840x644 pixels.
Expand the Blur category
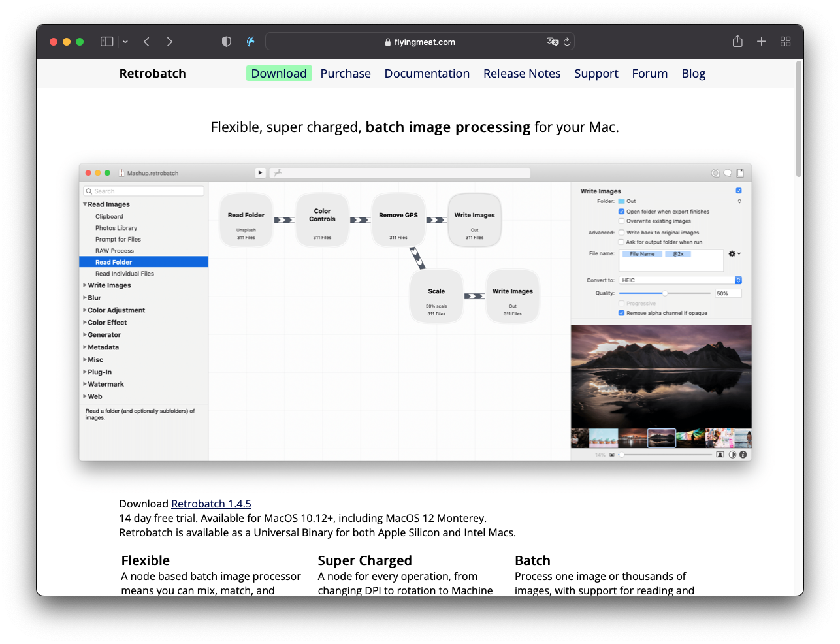[x=85, y=298]
